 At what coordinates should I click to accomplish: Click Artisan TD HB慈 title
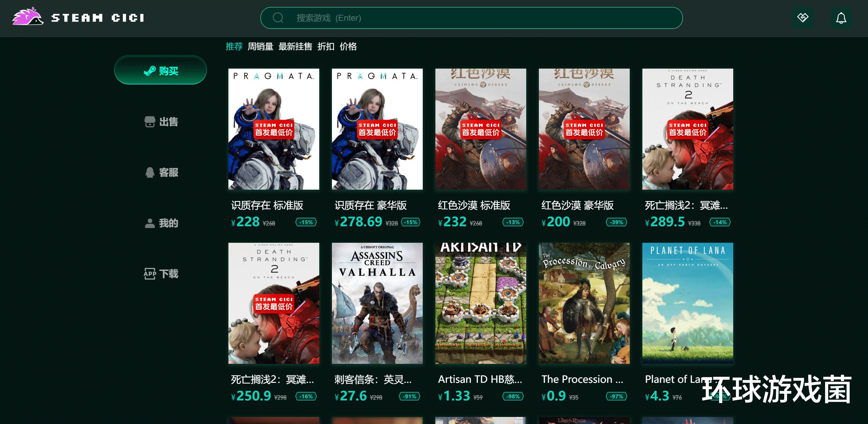tap(480, 379)
